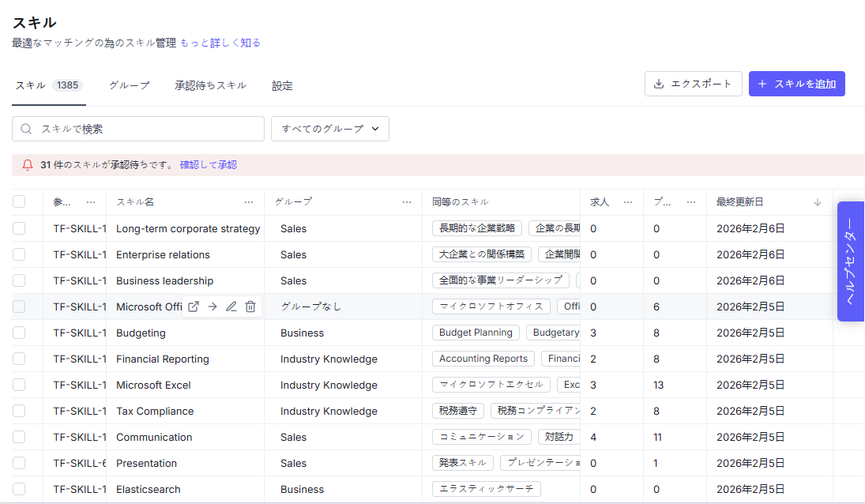Select the Budgeting row checkbox

click(19, 333)
